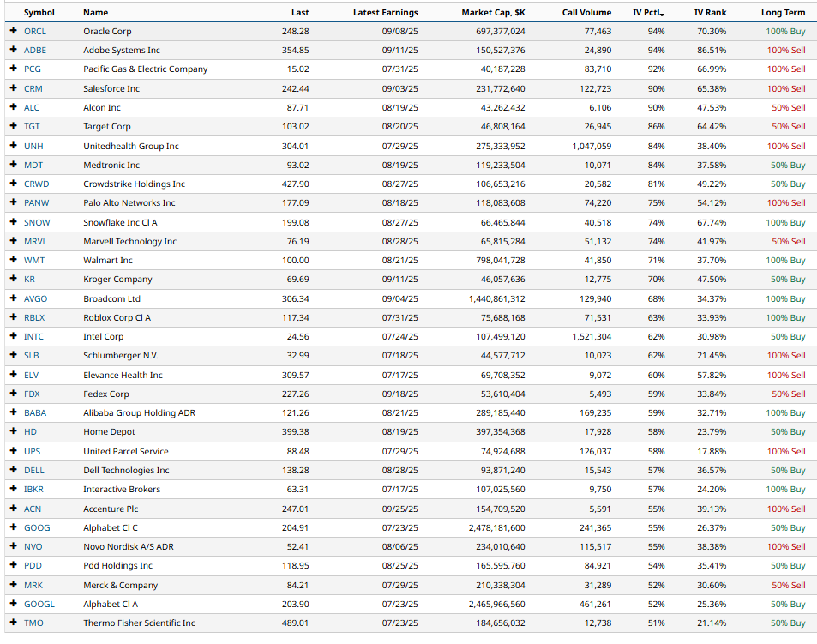
Task: Open the WMT symbol link
Action: [x=34, y=260]
